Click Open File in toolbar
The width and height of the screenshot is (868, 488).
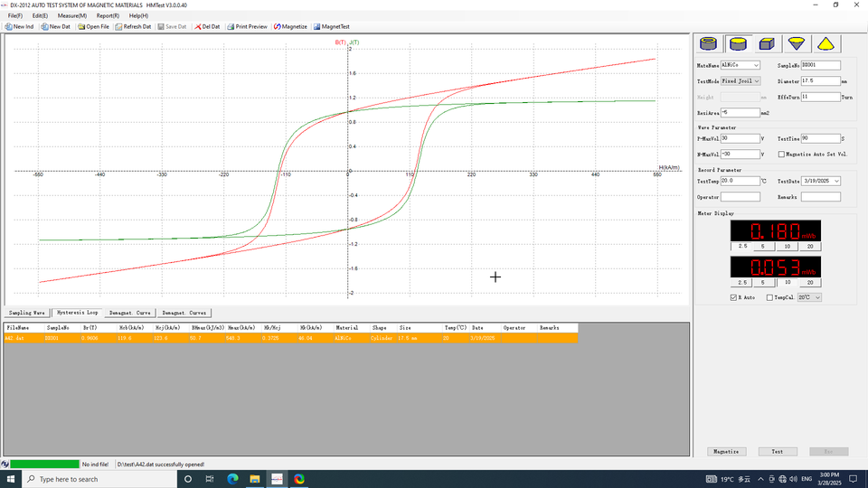(x=93, y=26)
